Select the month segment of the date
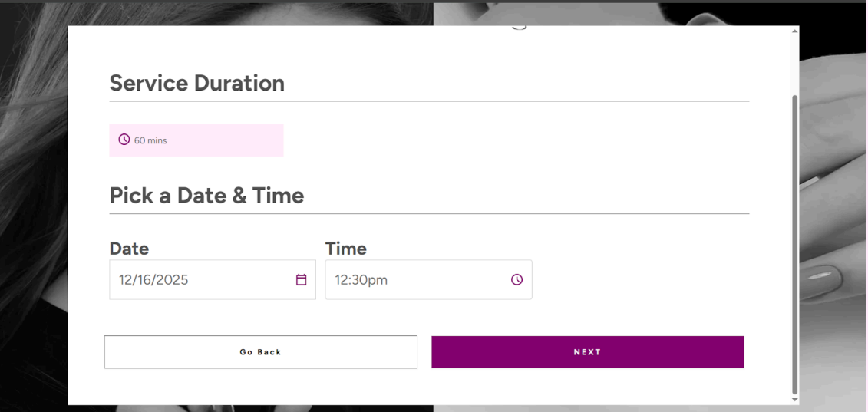 (125, 280)
